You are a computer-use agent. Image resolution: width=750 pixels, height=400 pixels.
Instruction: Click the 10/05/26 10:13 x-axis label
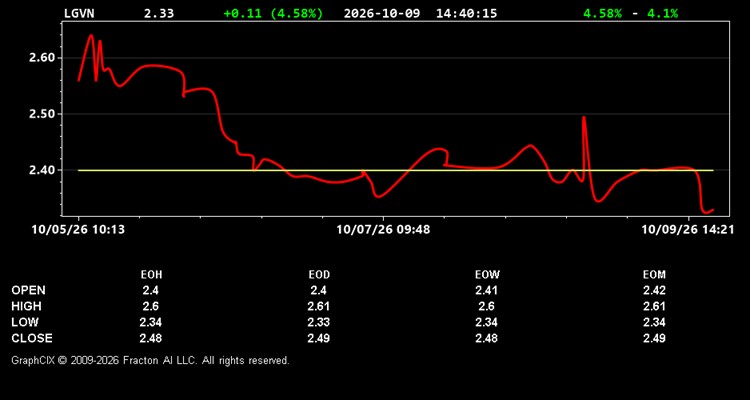[78, 230]
